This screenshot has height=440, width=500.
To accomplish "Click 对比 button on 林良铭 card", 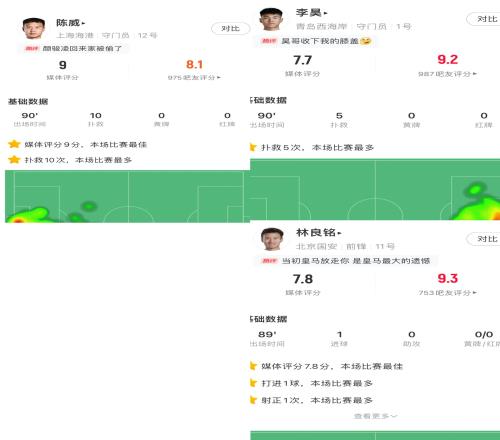I will point(485,239).
